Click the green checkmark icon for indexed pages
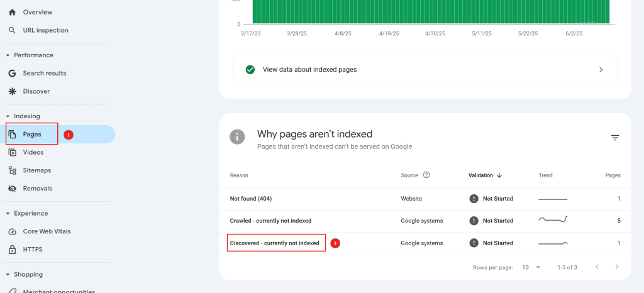Viewport: 644px width, 293px height. 250,70
